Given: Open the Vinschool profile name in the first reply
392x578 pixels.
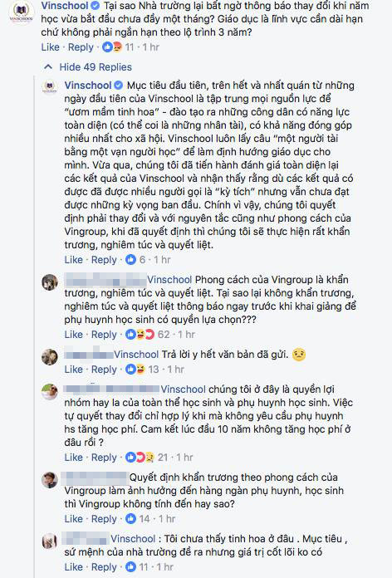Looking at the screenshot, I should 88,86.
